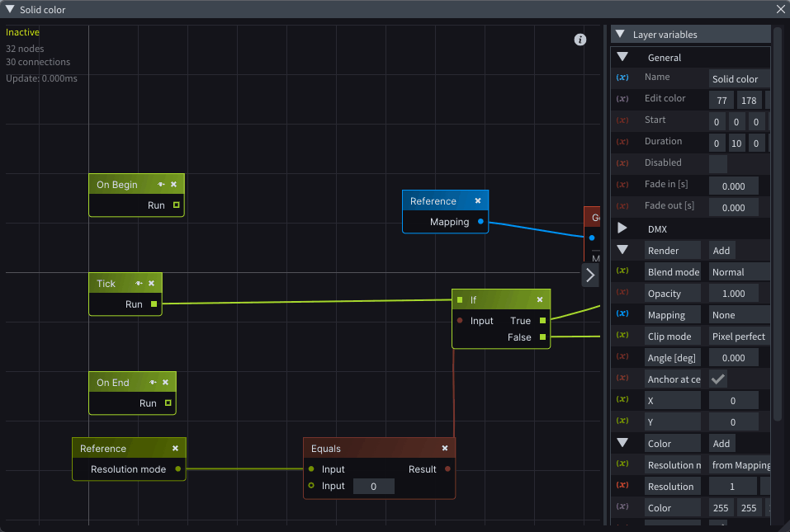Click the Add button beside Render
This screenshot has width=790, height=532.
(x=721, y=251)
